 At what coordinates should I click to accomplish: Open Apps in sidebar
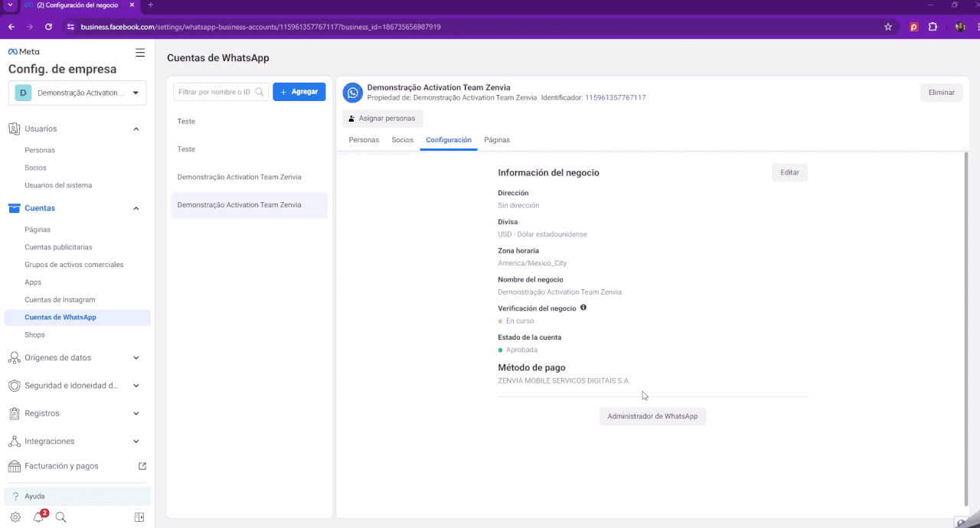[33, 282]
